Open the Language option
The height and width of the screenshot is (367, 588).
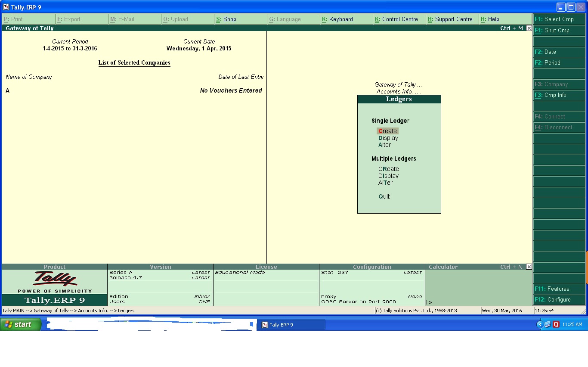click(x=294, y=19)
